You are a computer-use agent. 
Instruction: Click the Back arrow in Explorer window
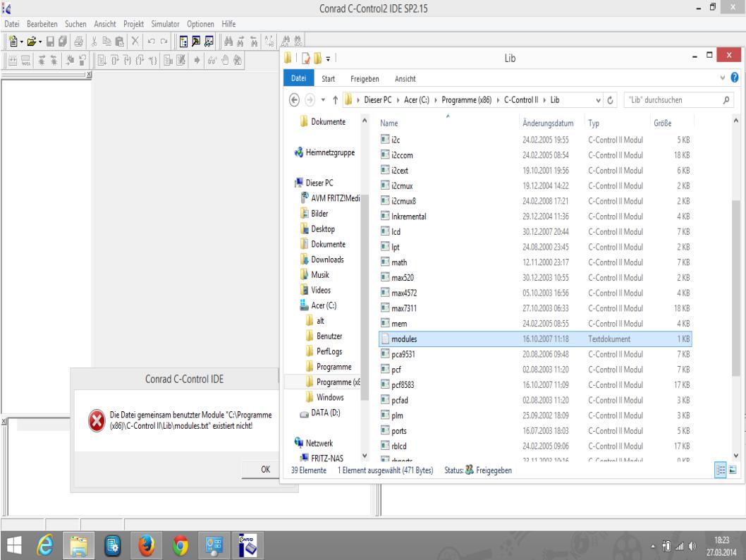coord(293,99)
